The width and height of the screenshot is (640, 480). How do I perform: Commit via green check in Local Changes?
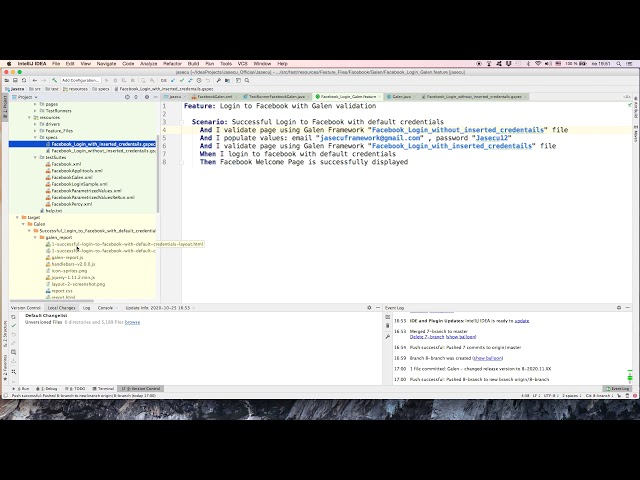coord(13,326)
